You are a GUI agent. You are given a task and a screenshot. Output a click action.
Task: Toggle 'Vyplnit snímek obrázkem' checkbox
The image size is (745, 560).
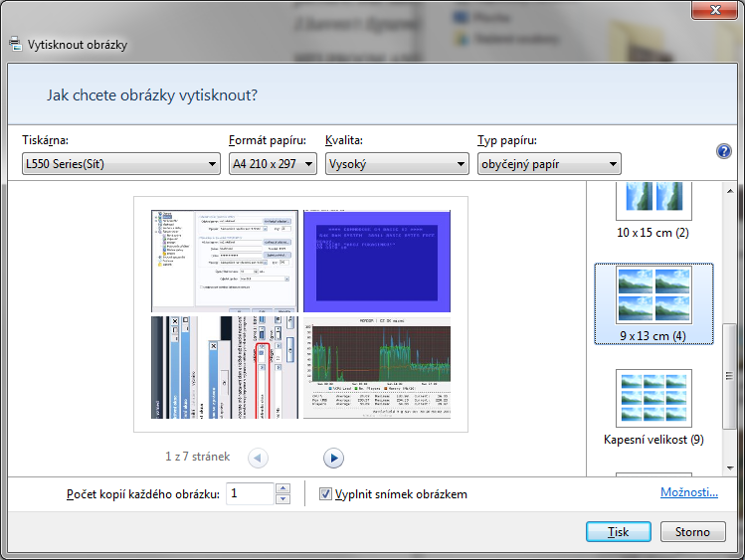[325, 494]
